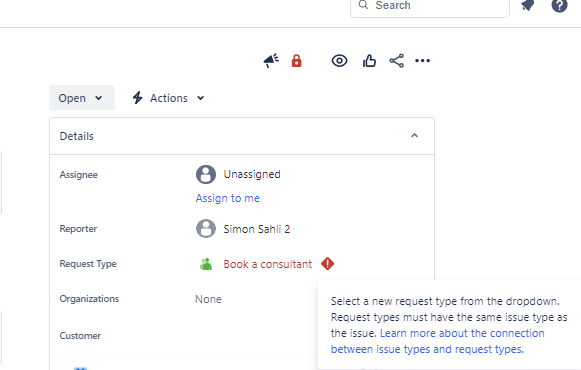Open the three-dots more actions menu
581x370 pixels.
coord(422,61)
